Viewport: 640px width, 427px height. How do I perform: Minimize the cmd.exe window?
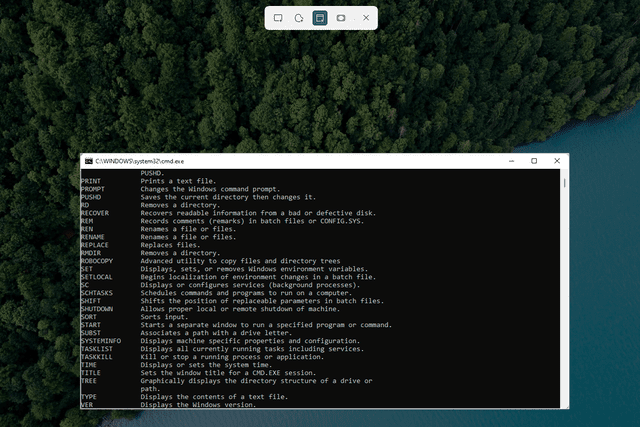click(x=510, y=161)
